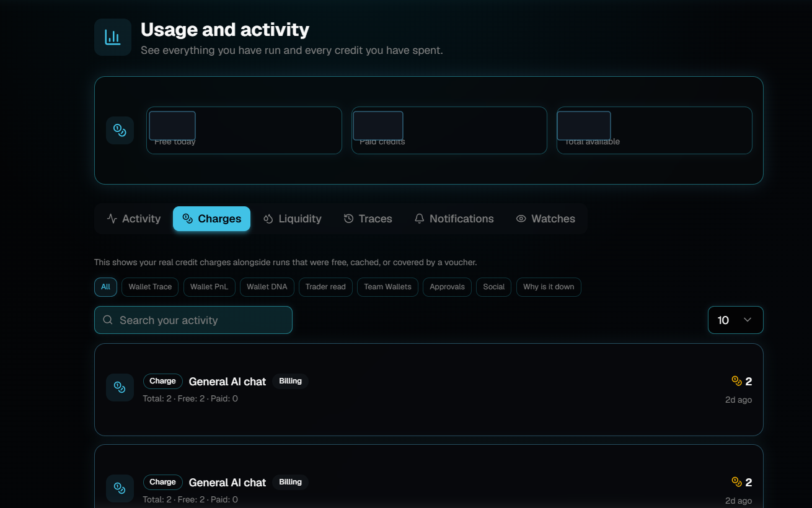Click the Paid credits card
Image resolution: width=812 pixels, height=508 pixels.
tap(449, 130)
